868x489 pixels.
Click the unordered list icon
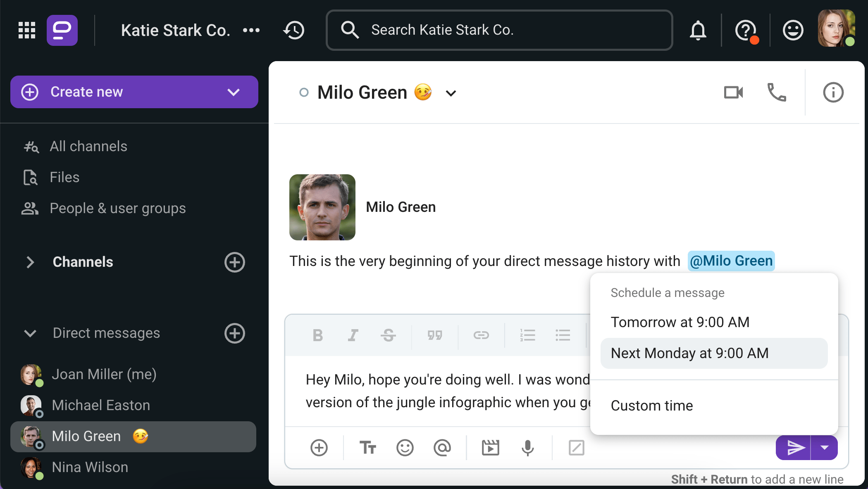[563, 335]
